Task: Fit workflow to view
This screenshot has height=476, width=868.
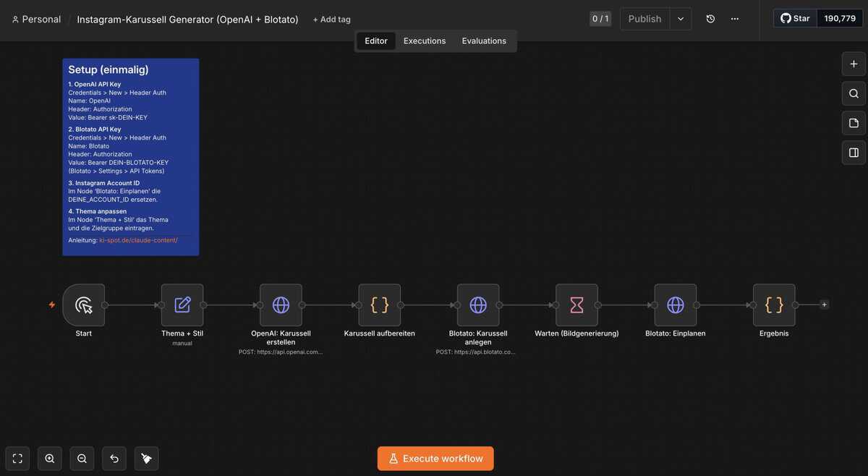Action: coord(17,459)
